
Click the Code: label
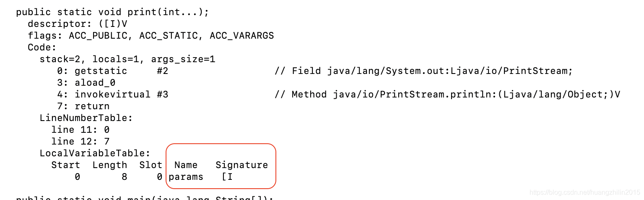[x=42, y=47]
